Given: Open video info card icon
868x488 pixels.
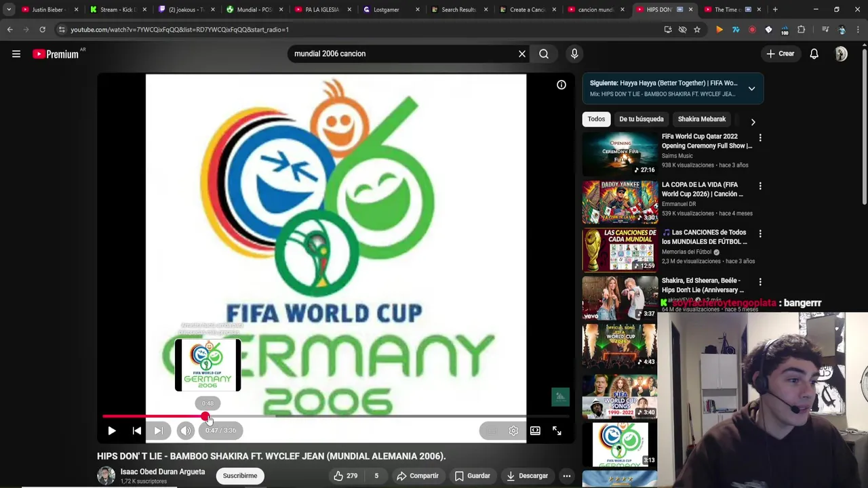Looking at the screenshot, I should tap(561, 85).
